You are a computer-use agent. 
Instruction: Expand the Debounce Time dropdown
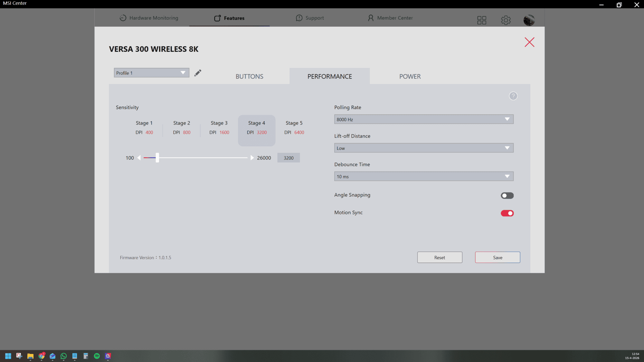click(423, 176)
